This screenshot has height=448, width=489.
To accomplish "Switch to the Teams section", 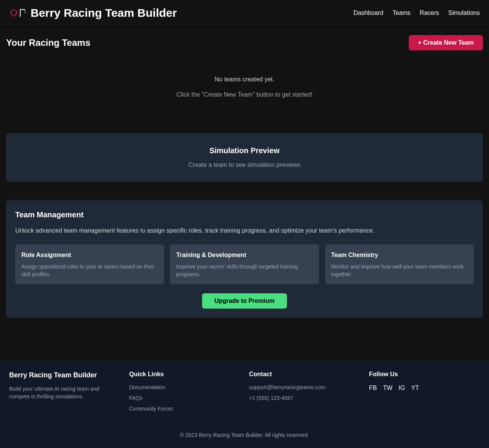I will [x=401, y=12].
